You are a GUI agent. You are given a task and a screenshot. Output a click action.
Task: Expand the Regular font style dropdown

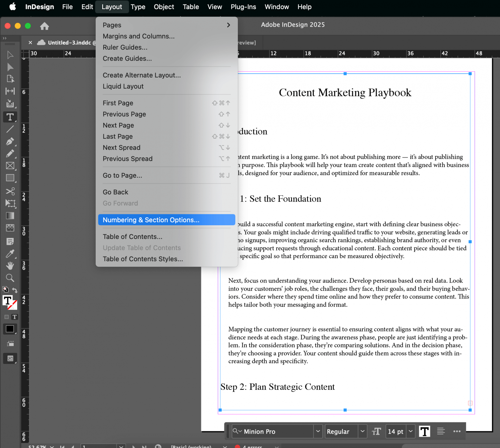coord(362,431)
